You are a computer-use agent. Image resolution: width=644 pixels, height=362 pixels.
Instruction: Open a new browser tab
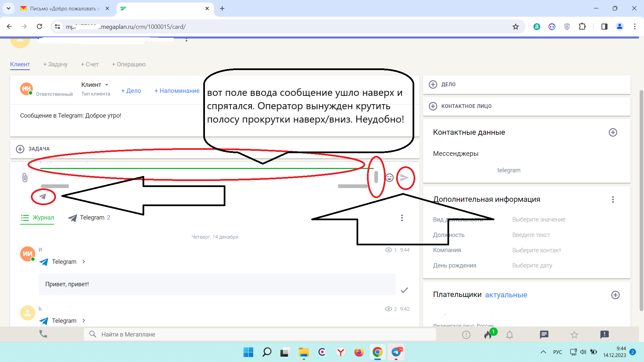point(222,8)
